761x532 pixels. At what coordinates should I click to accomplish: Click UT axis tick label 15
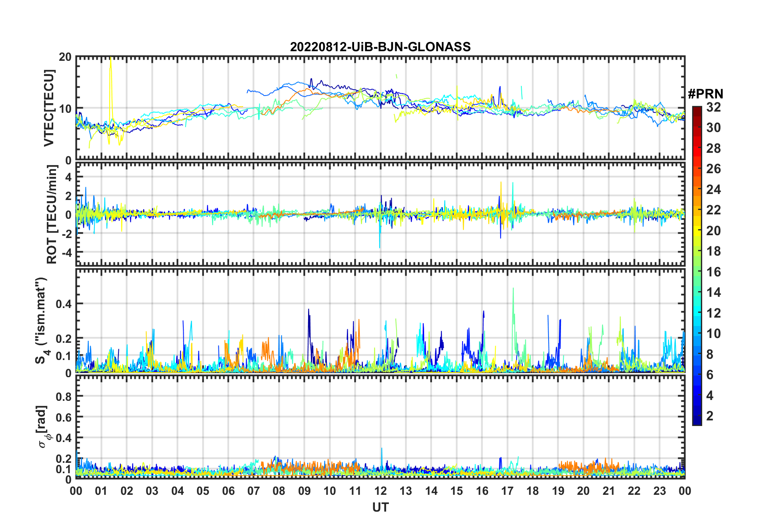[457, 491]
